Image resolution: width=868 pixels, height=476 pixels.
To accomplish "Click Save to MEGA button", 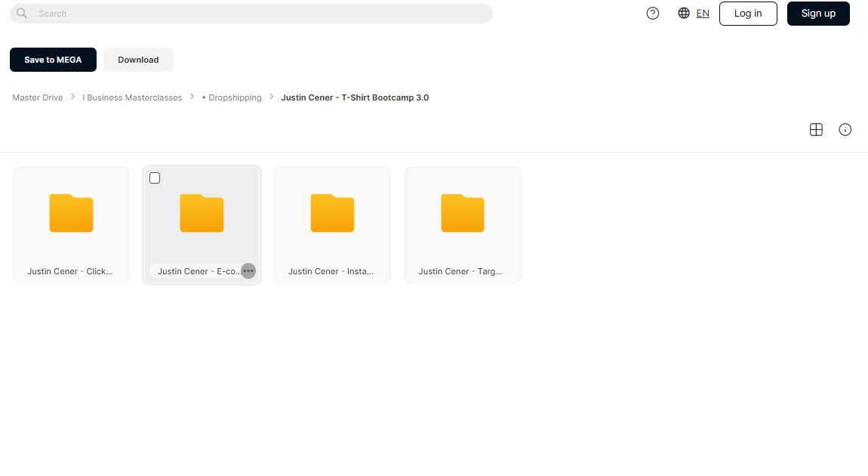I will coord(53,60).
